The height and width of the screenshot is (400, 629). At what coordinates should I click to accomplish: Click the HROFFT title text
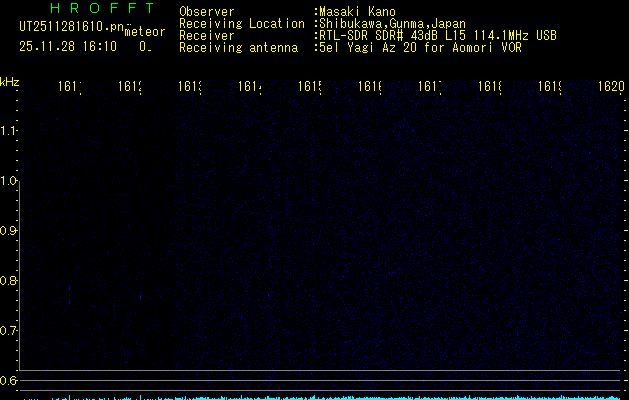102,8
